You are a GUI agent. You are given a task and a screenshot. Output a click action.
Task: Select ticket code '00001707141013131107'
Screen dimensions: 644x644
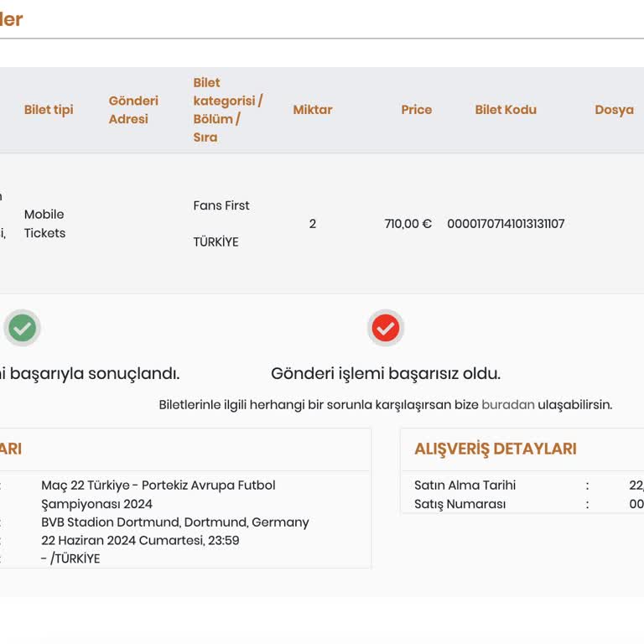click(x=506, y=224)
